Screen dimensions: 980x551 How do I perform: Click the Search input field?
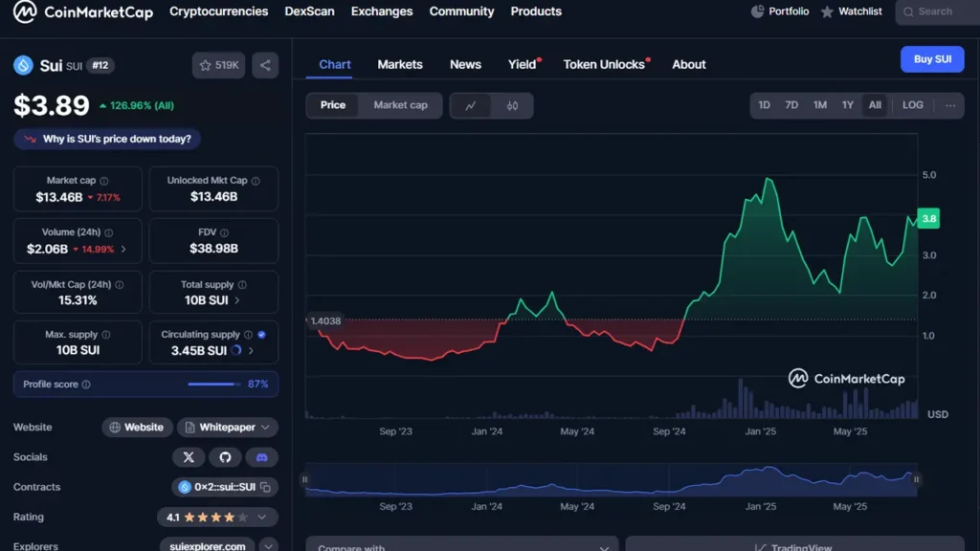(938, 11)
